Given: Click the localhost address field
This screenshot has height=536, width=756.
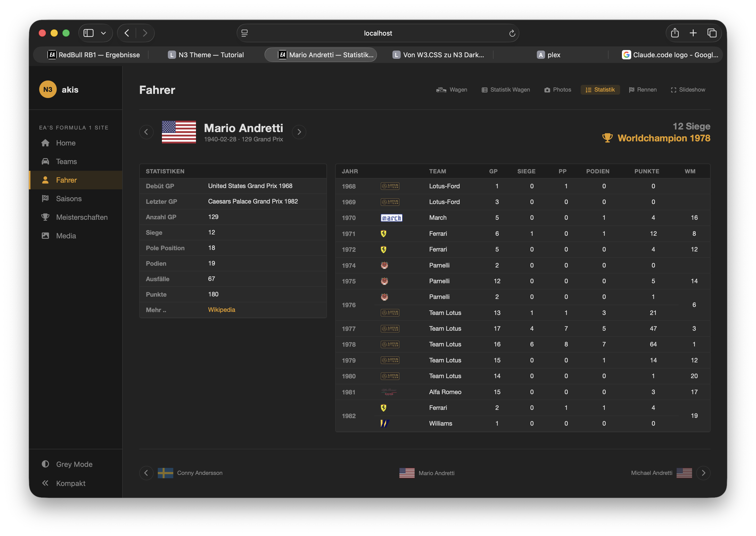Looking at the screenshot, I should [x=378, y=33].
